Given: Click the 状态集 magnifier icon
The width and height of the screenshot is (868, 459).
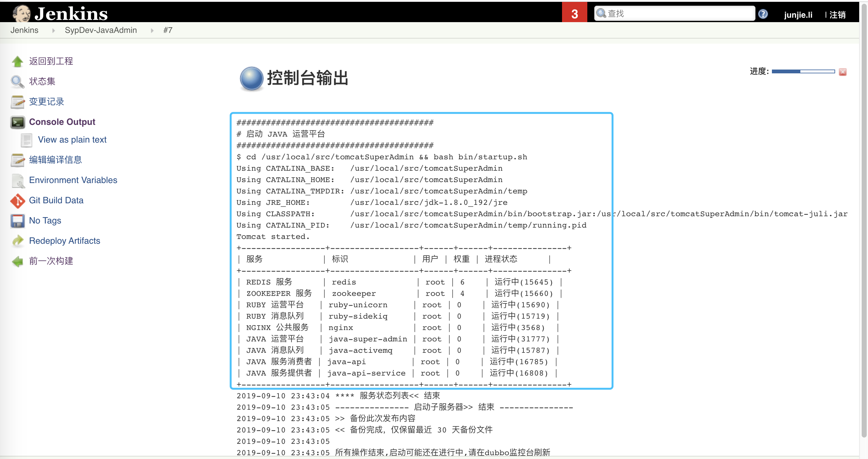Looking at the screenshot, I should [17, 80].
